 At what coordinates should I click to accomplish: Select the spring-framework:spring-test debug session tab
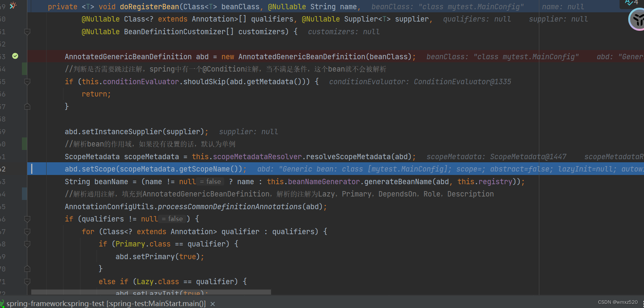(x=106, y=303)
